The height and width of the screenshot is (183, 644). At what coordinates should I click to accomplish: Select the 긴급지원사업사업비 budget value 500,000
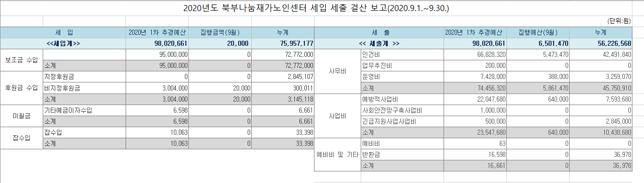[x=475, y=121]
